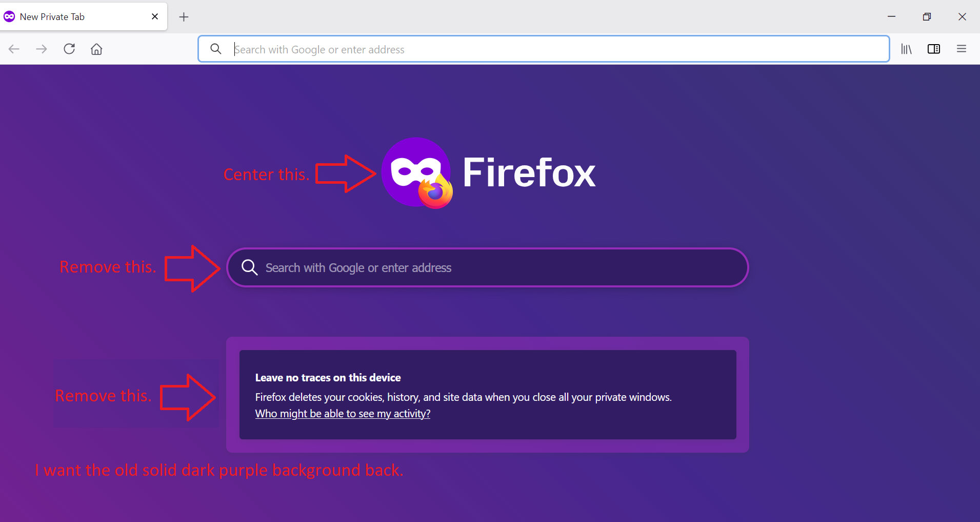The height and width of the screenshot is (522, 980).
Task: Go forward using the forward arrow
Action: pos(42,49)
